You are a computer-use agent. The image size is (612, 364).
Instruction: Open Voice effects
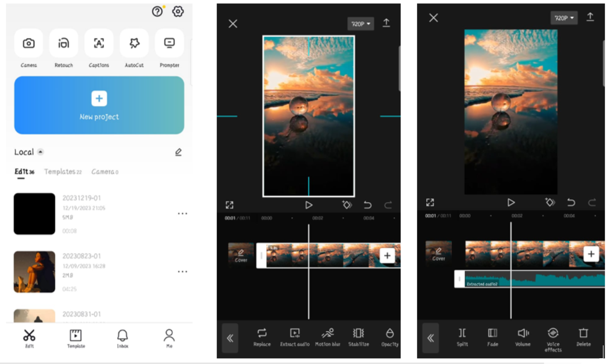point(553,340)
